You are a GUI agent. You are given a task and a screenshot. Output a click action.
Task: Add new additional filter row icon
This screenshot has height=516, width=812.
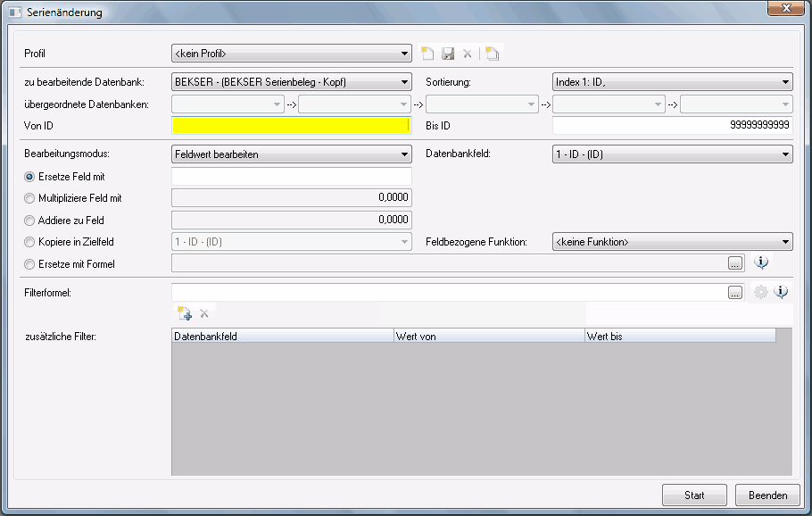tap(185, 313)
